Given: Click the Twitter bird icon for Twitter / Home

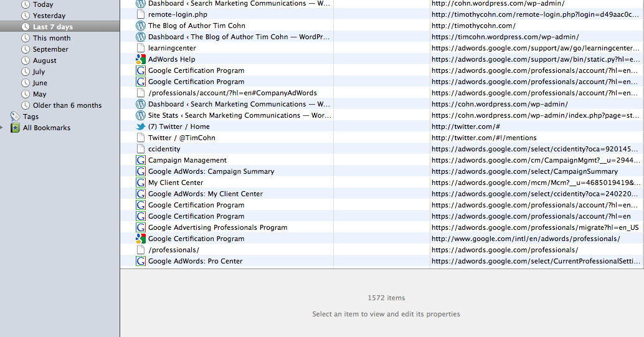Looking at the screenshot, I should tap(141, 126).
